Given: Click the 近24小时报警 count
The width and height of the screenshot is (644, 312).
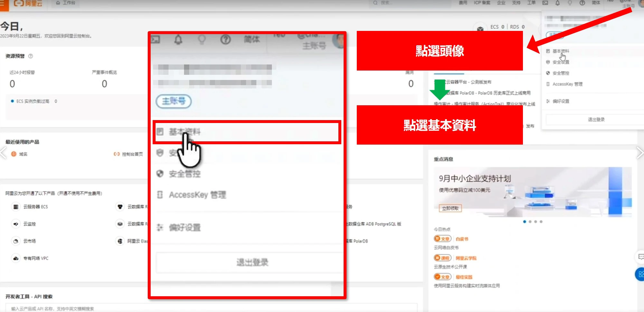Looking at the screenshot, I should [x=12, y=84].
